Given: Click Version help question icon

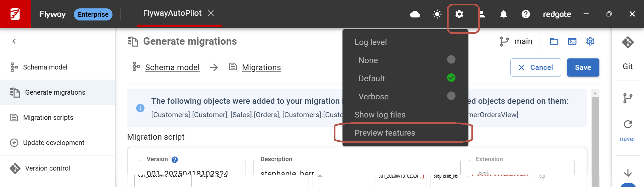Looking at the screenshot, I should pos(175,159).
